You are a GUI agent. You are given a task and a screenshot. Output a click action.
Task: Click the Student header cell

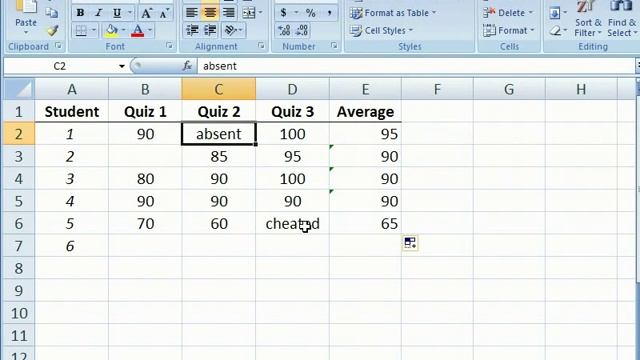[x=72, y=111]
